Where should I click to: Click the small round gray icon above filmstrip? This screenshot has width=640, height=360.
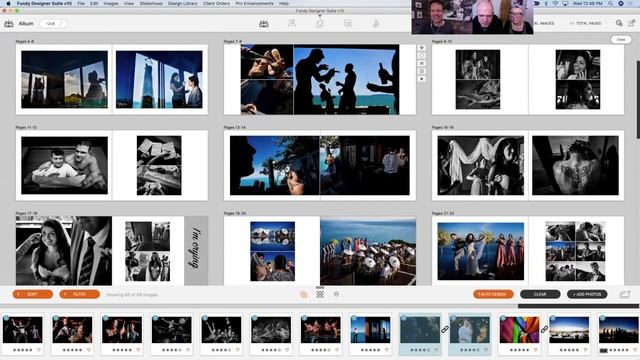click(x=336, y=294)
